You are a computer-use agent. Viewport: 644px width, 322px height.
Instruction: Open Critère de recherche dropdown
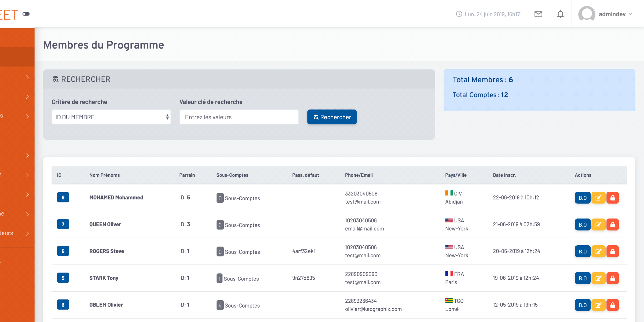tap(111, 117)
